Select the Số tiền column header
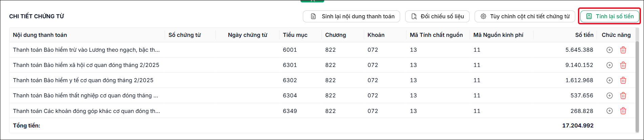Viewport: 644px width, 140px height. pyautogui.click(x=584, y=35)
